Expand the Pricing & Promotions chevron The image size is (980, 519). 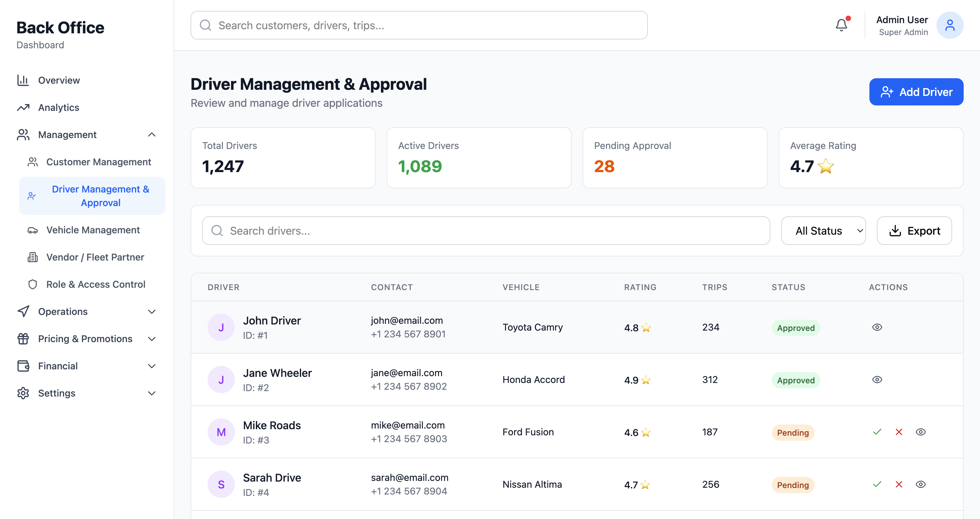tap(152, 339)
